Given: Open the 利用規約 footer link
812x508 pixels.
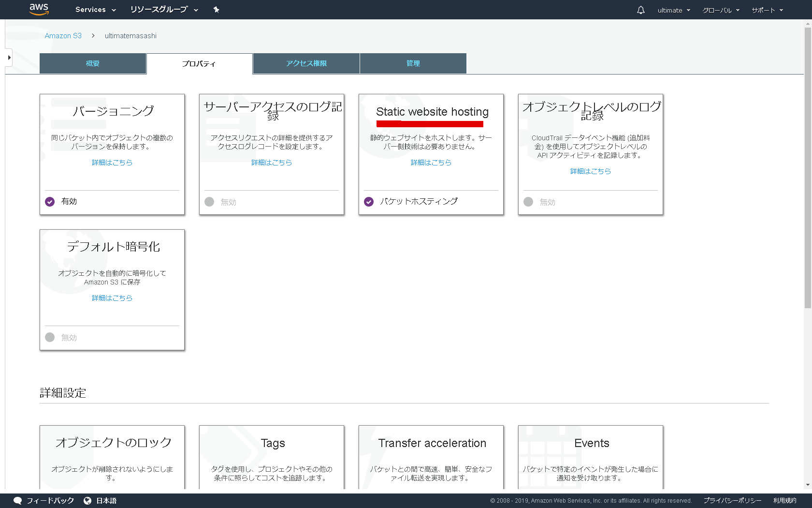Looking at the screenshot, I should coord(785,501).
